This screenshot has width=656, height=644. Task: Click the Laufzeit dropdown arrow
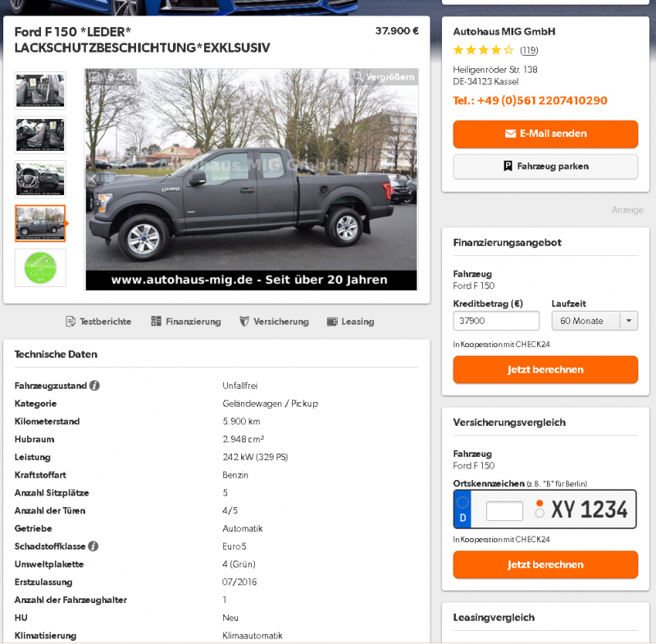pos(628,321)
